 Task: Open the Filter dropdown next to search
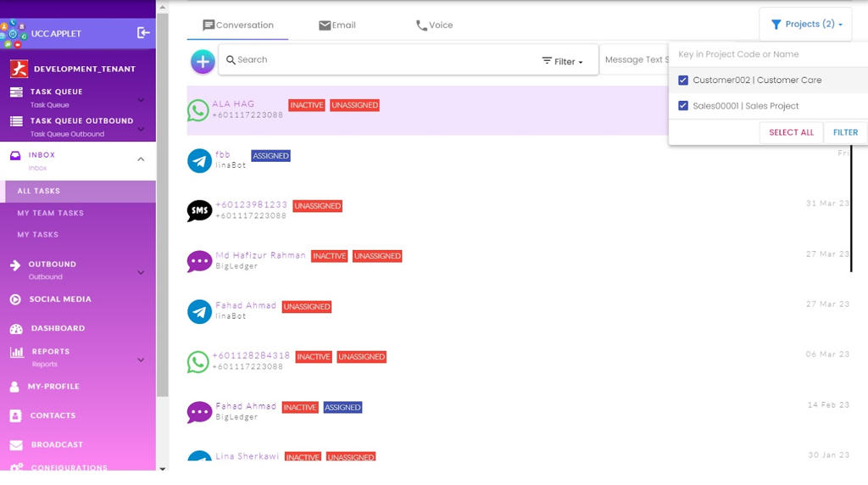point(563,61)
